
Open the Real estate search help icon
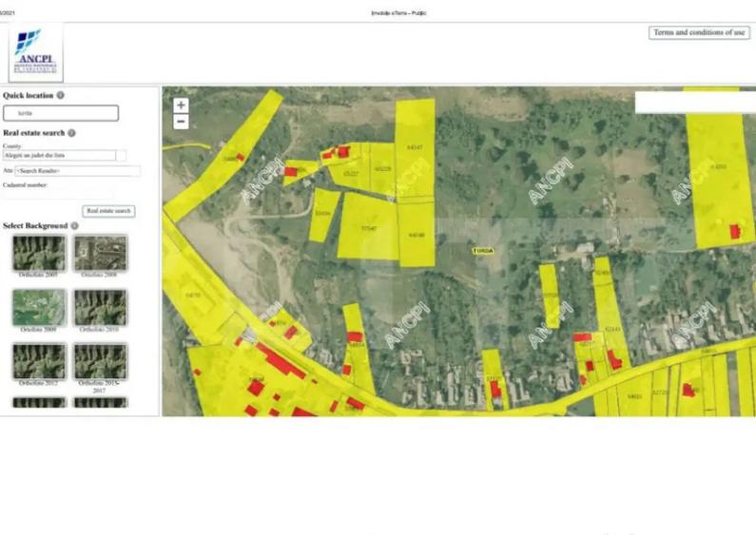click(x=71, y=134)
